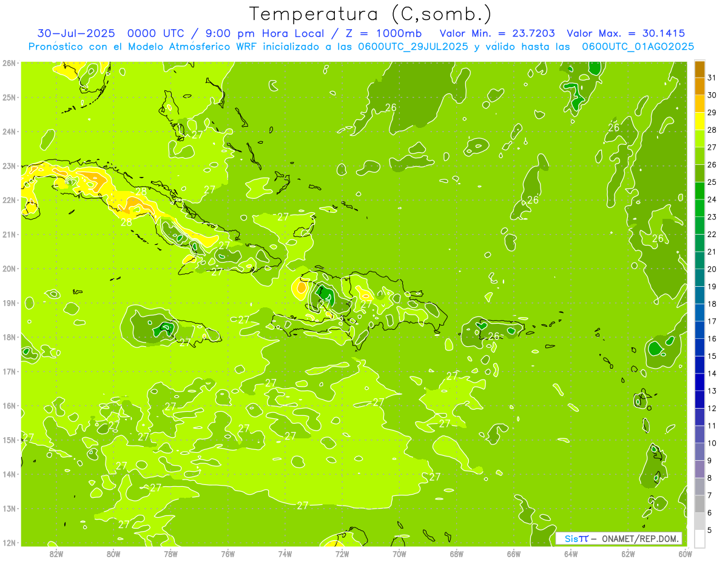Image resolution: width=728 pixels, height=562 pixels.
Task: Click the "0000 UTC" time text
Action: [x=157, y=33]
